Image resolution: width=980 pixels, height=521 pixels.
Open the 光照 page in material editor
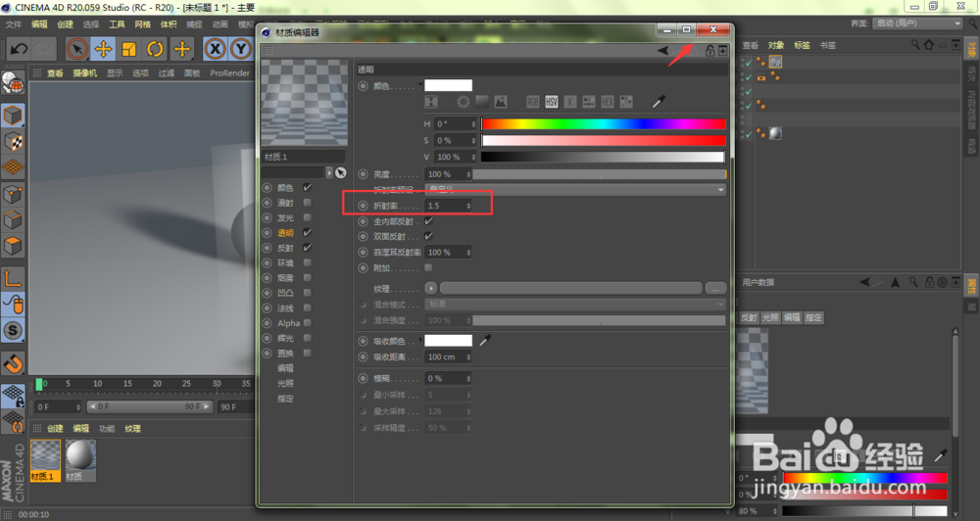pyautogui.click(x=285, y=383)
